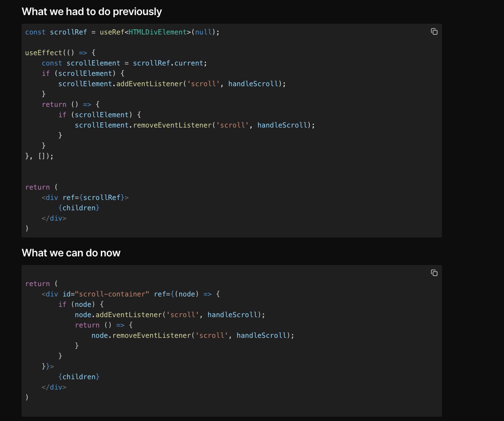Copy the 'What we had to do previously' code
Image resolution: width=504 pixels, height=421 pixels.
[x=434, y=31]
